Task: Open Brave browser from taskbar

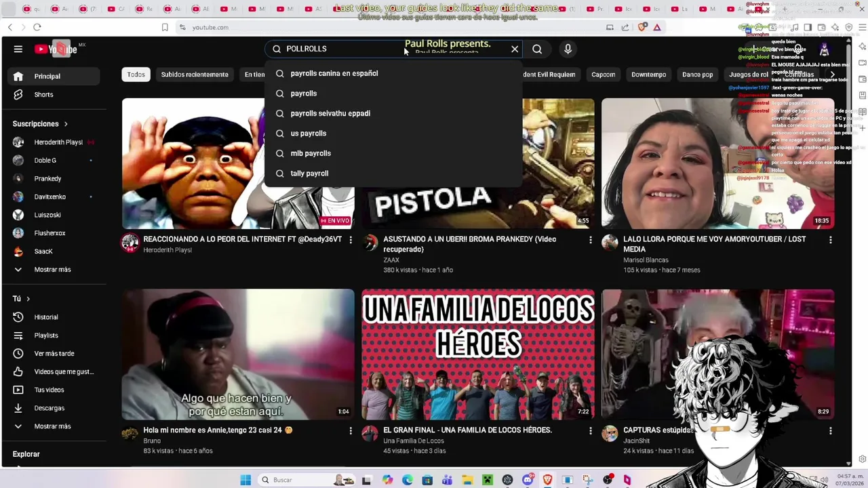Action: (547, 480)
